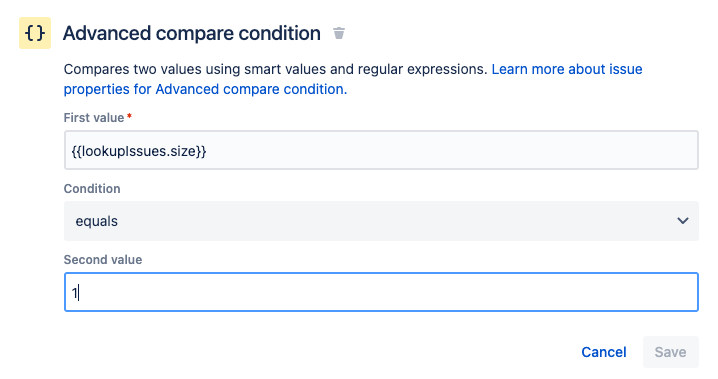Save the advanced compare condition
This screenshot has height=379, width=718.
[x=670, y=352]
